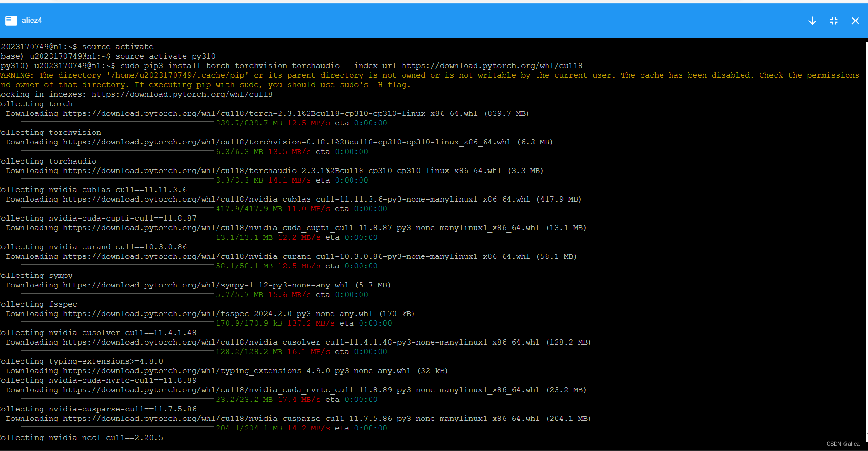Click the nvidia_cuda_cupti_cu11 wheel download URL

[301, 228]
